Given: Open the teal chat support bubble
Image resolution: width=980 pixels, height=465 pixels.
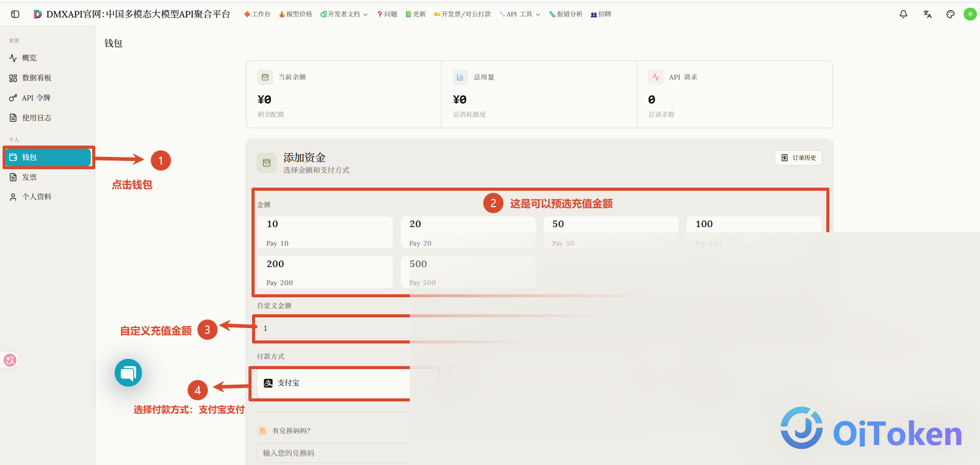Looking at the screenshot, I should click(128, 373).
